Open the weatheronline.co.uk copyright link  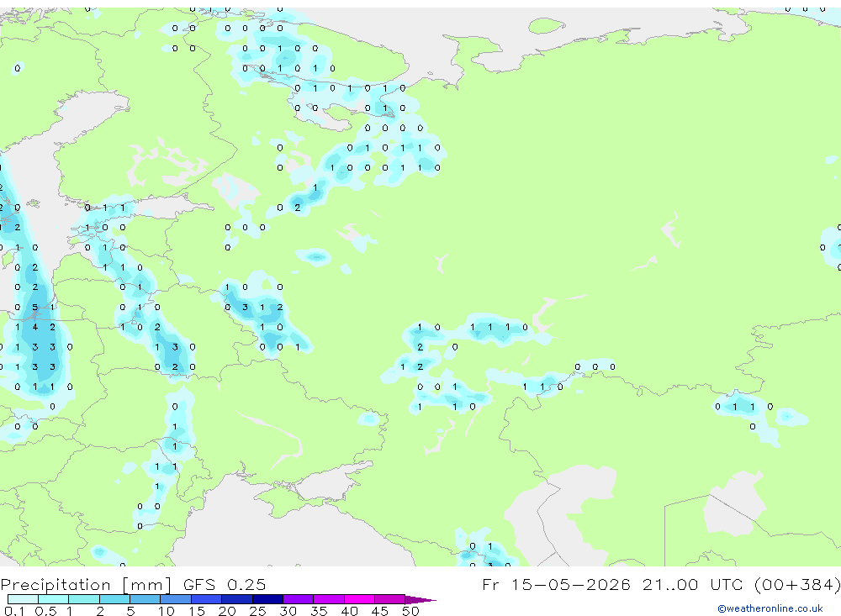click(x=770, y=608)
